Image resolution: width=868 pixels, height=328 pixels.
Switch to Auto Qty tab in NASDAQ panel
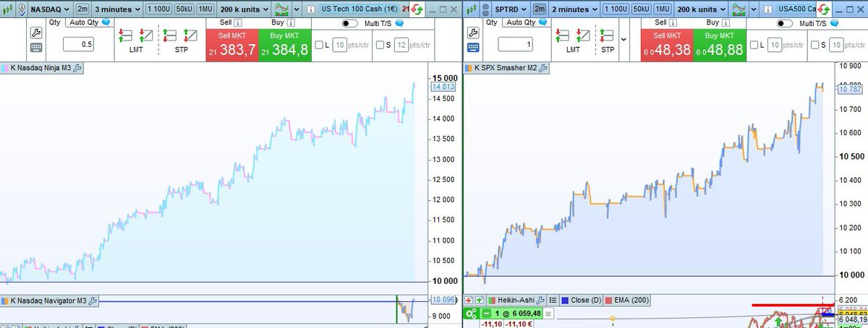pyautogui.click(x=90, y=22)
